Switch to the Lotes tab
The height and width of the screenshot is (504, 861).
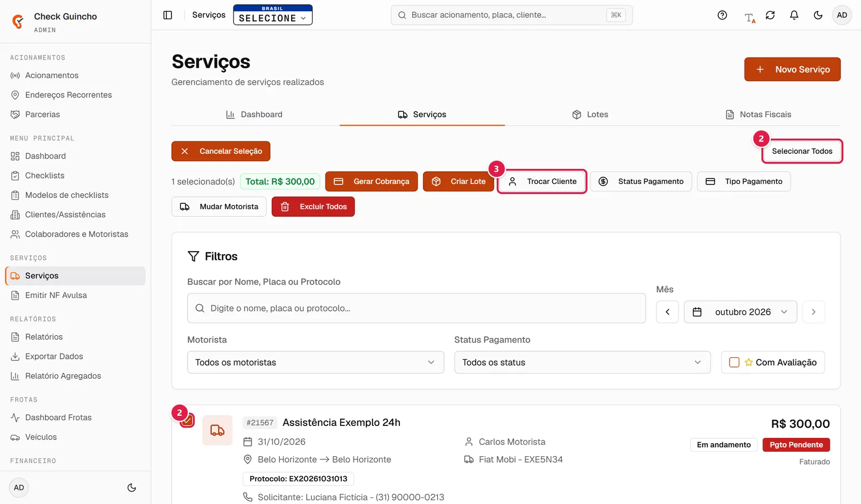click(590, 115)
